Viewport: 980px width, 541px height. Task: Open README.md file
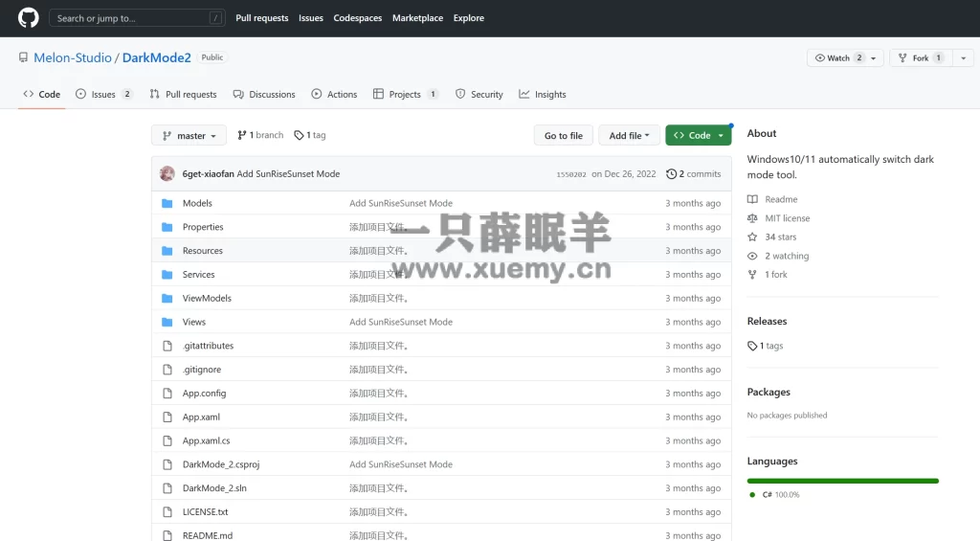[208, 536]
